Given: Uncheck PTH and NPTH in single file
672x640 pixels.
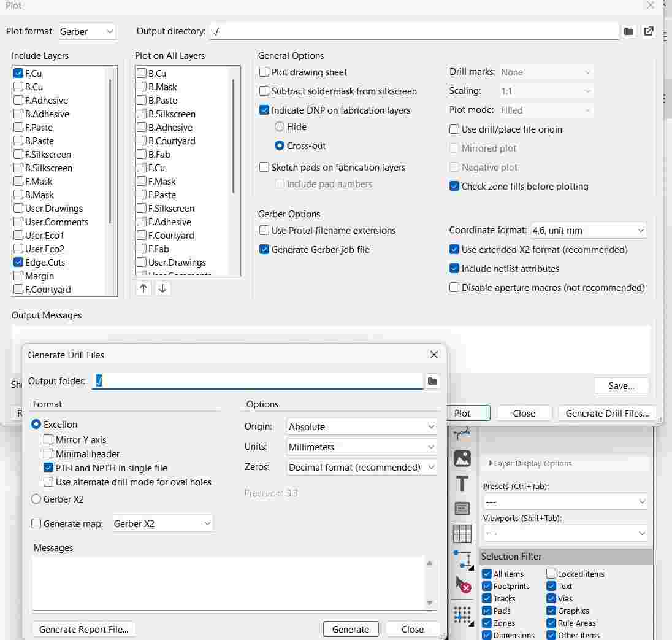Looking at the screenshot, I should point(48,468).
